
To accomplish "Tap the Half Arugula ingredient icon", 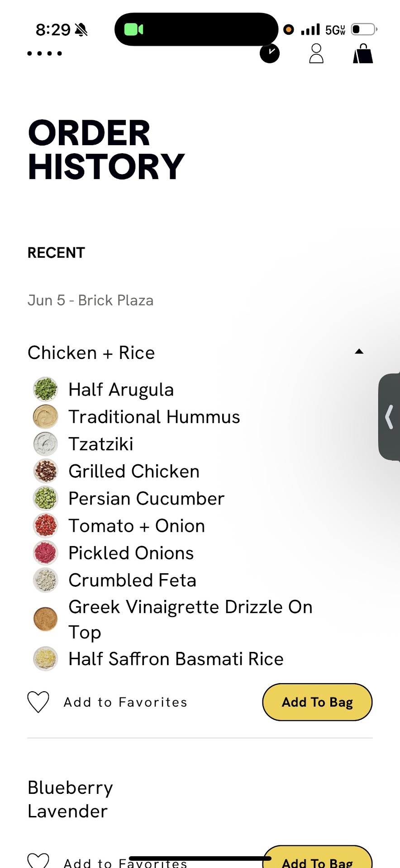I will tap(46, 389).
